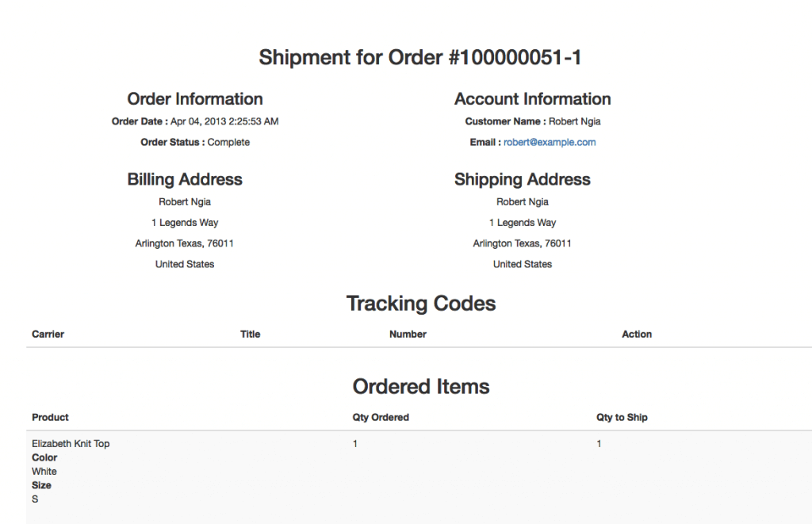812x524 pixels.
Task: Click the Action column header
Action: [637, 335]
